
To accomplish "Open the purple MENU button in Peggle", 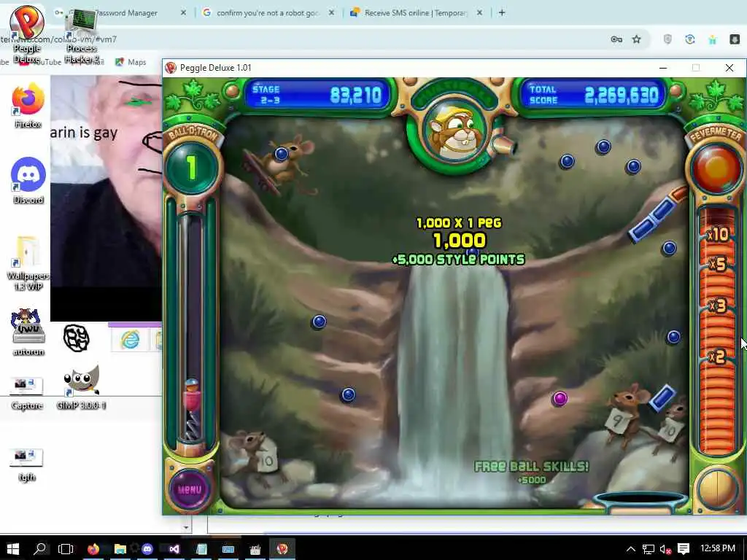I will 190,489.
